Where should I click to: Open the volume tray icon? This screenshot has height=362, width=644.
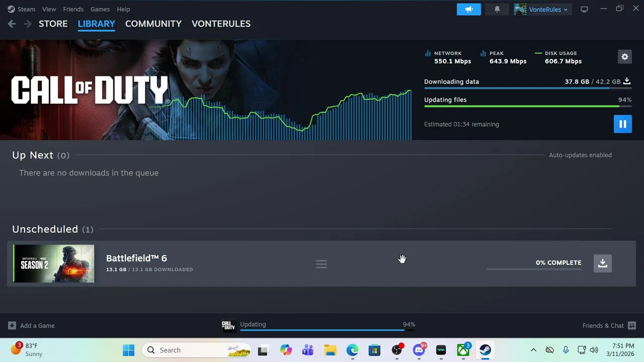(x=594, y=350)
